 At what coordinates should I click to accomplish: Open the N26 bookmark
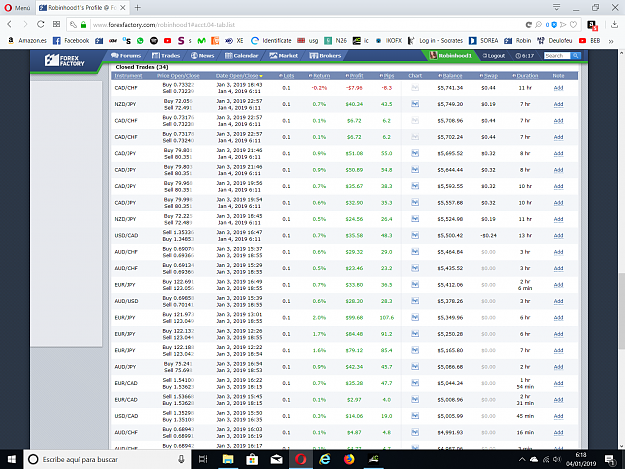click(x=336, y=41)
